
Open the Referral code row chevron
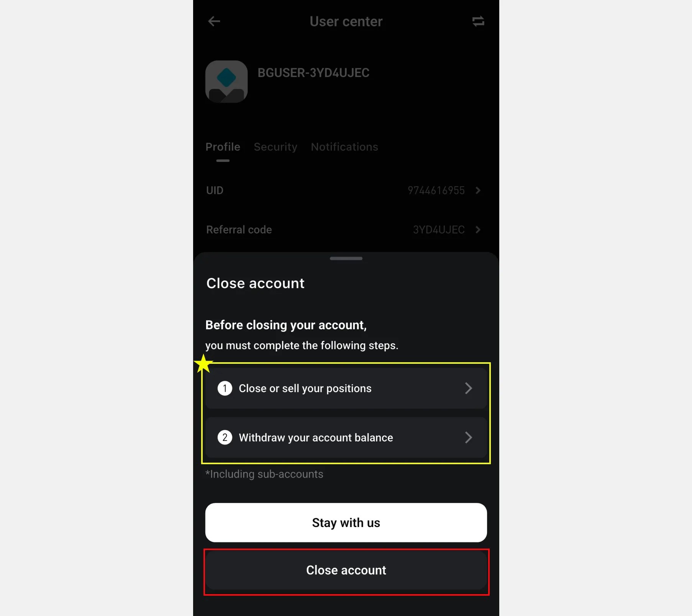pyautogui.click(x=478, y=230)
